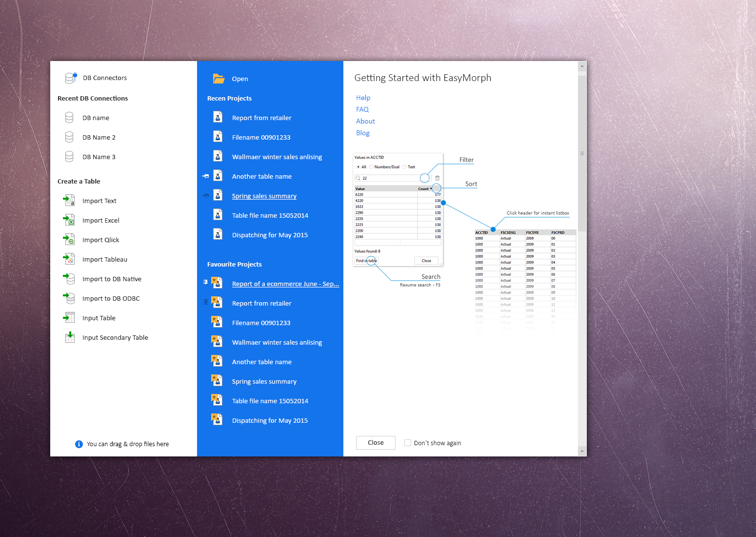Click the Import Excel icon
Viewport: 756px width, 537px height.
coord(69,220)
